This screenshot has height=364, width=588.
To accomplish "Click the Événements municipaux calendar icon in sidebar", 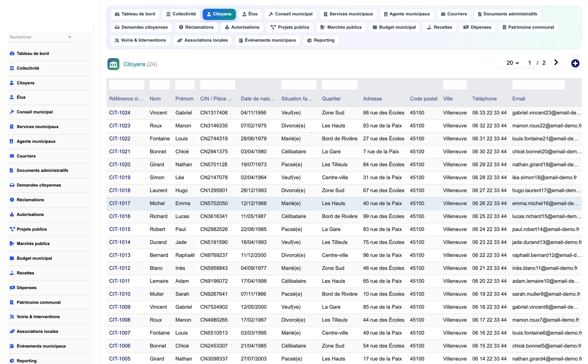I will click(x=12, y=346).
